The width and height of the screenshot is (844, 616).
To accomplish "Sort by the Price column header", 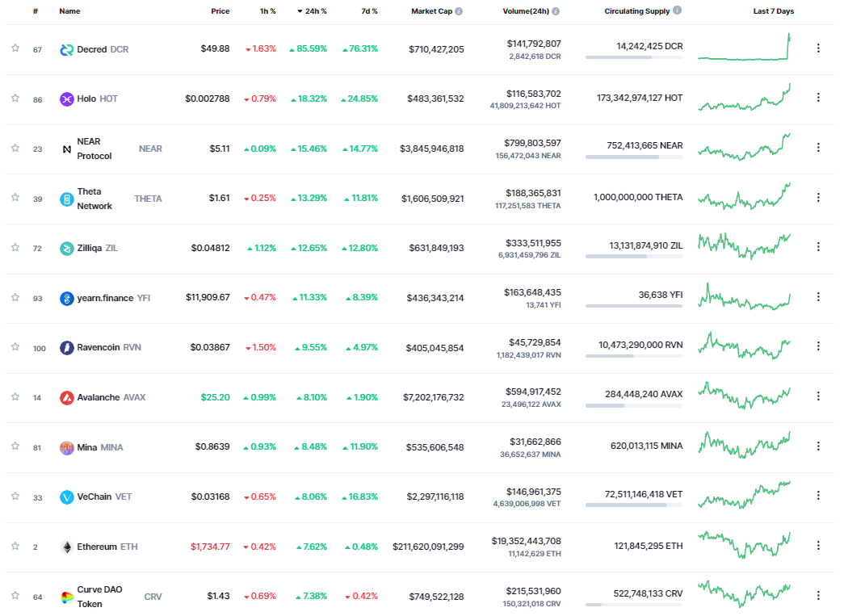I will (220, 11).
